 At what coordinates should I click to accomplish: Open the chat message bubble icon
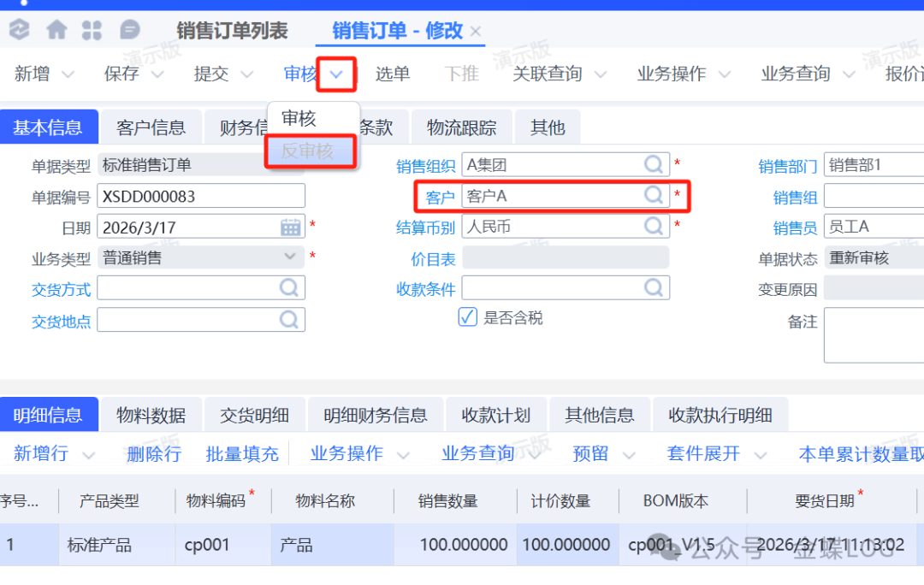(129, 31)
